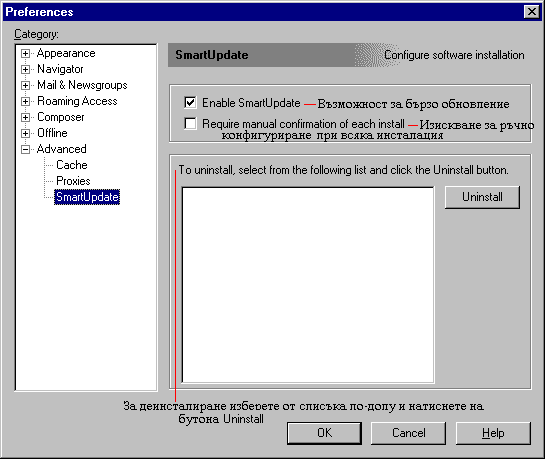Select the SmartUpdate tree item
This screenshot has width=545, height=459.
(87, 197)
